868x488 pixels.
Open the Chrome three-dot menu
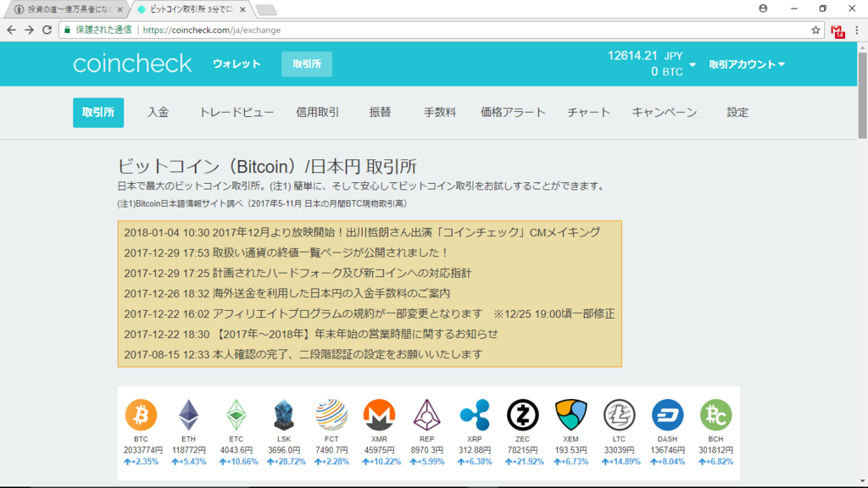(857, 30)
